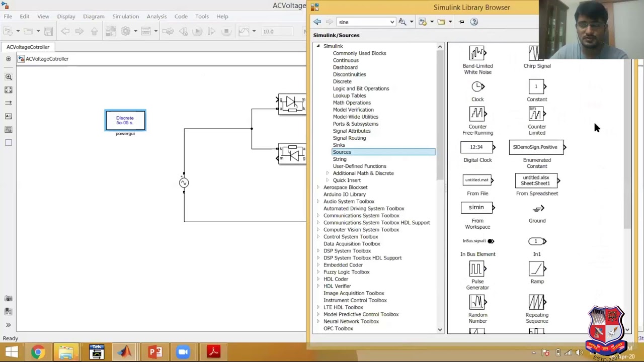Image resolution: width=644 pixels, height=362 pixels.
Task: Open the Analysis menu
Action: pos(156,16)
